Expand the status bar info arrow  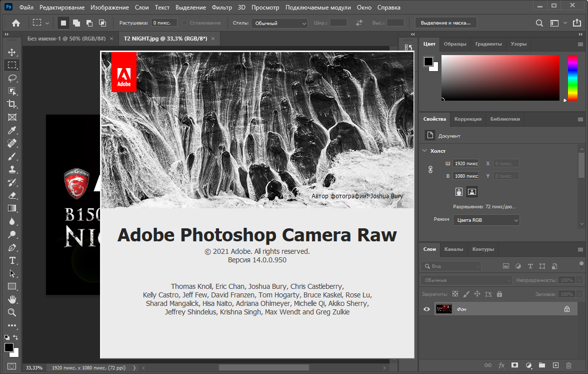point(134,368)
